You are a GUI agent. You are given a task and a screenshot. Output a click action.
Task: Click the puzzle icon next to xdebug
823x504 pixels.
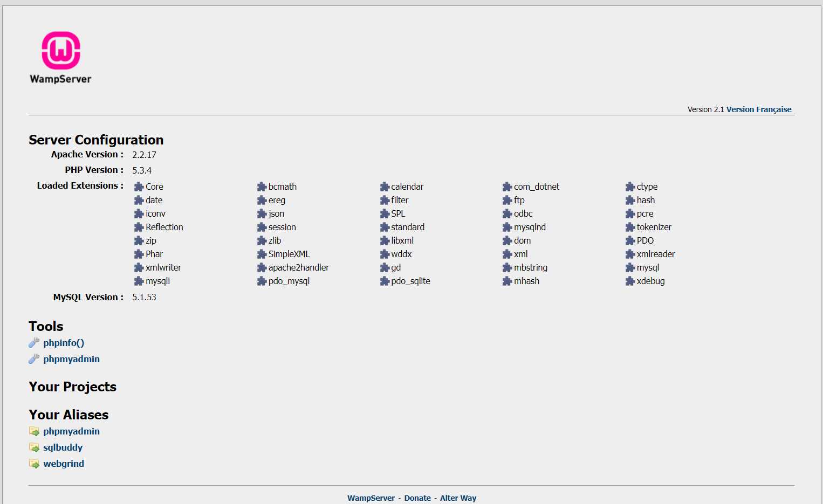point(630,281)
